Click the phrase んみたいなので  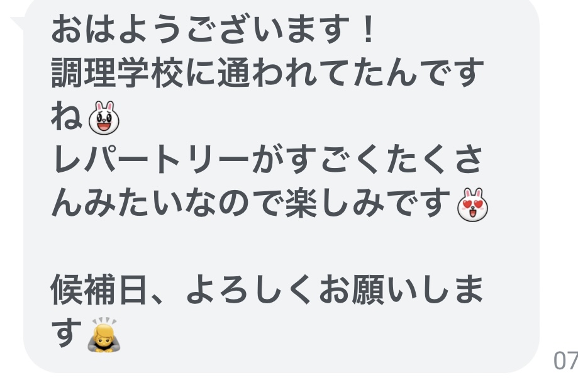[166, 203]
